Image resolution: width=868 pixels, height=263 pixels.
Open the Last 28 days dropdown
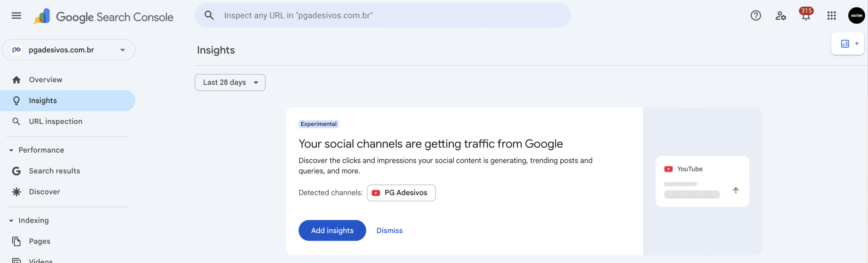pos(230,83)
